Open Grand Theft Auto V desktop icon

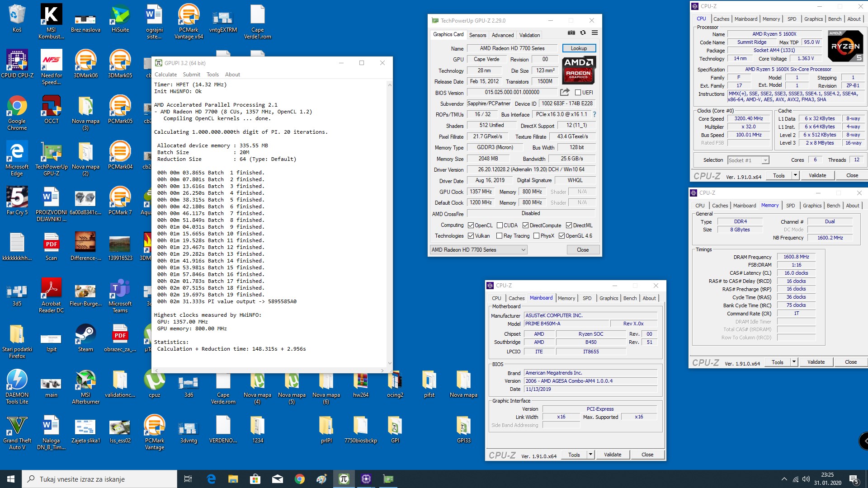[x=17, y=432]
